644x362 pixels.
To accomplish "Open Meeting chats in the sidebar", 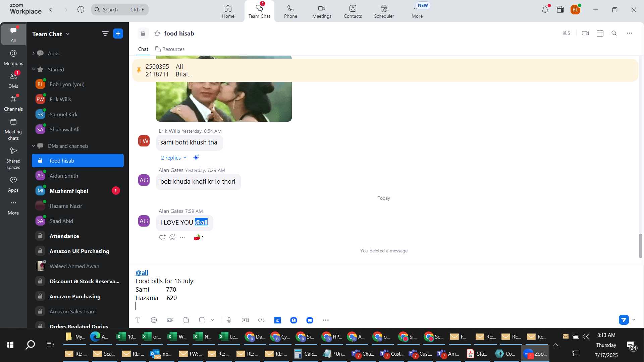I will click(13, 129).
